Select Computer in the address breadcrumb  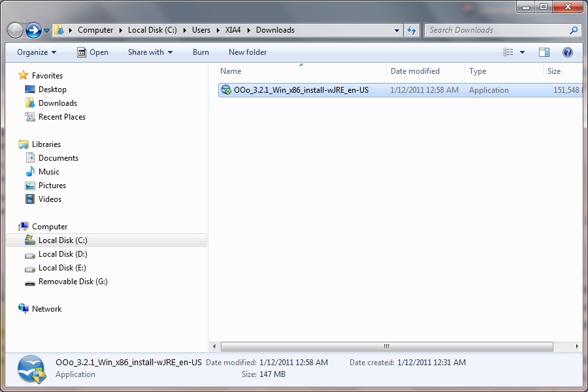click(95, 30)
